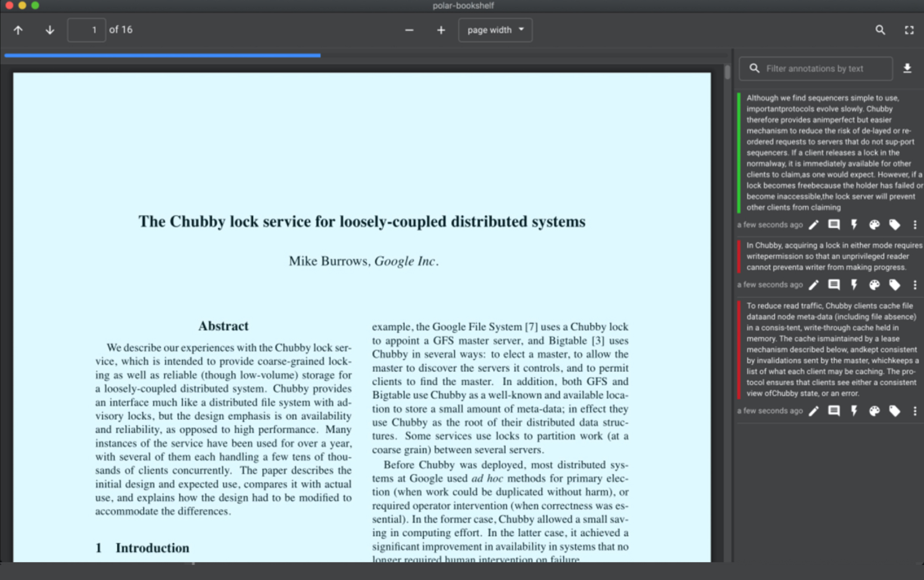924x580 pixels.
Task: Create flashcard from 'Although we find sequencers' annotation
Action: (x=854, y=225)
